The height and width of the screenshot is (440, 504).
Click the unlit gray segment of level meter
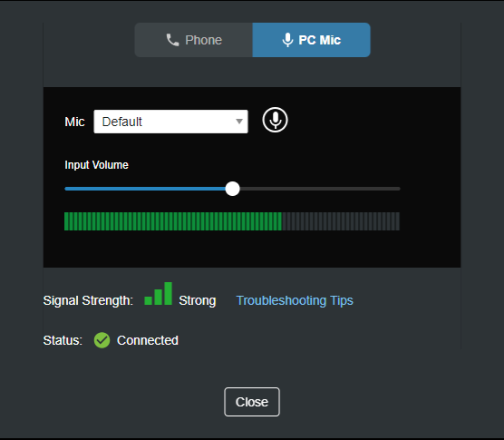coord(341,221)
